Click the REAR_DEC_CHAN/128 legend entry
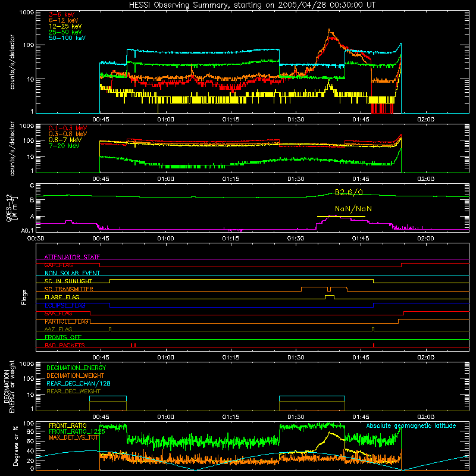 (79, 383)
